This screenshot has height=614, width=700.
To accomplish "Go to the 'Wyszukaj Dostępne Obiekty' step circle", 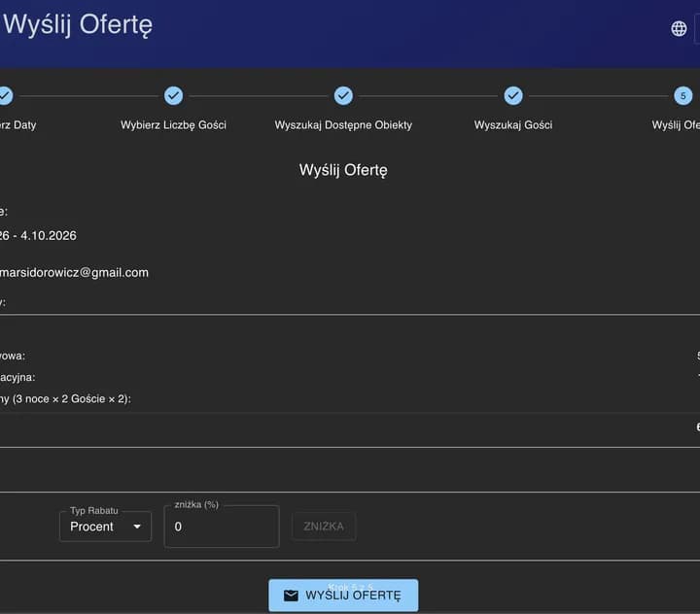I will click(343, 95).
